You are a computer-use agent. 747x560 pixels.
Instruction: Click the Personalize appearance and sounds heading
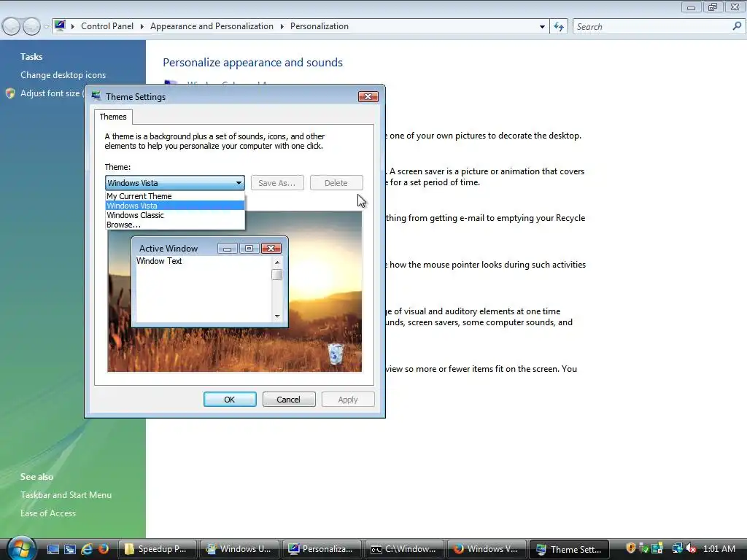pos(252,63)
